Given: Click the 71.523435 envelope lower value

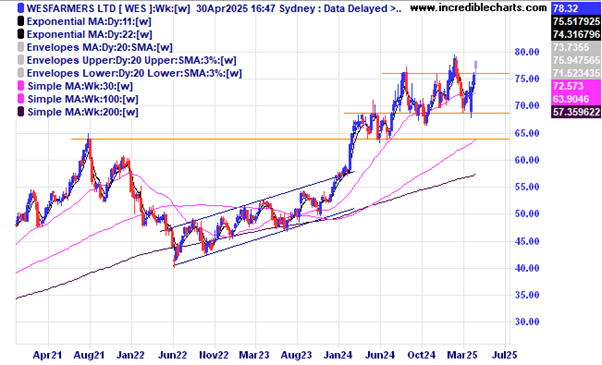Looking at the screenshot, I should [x=576, y=73].
